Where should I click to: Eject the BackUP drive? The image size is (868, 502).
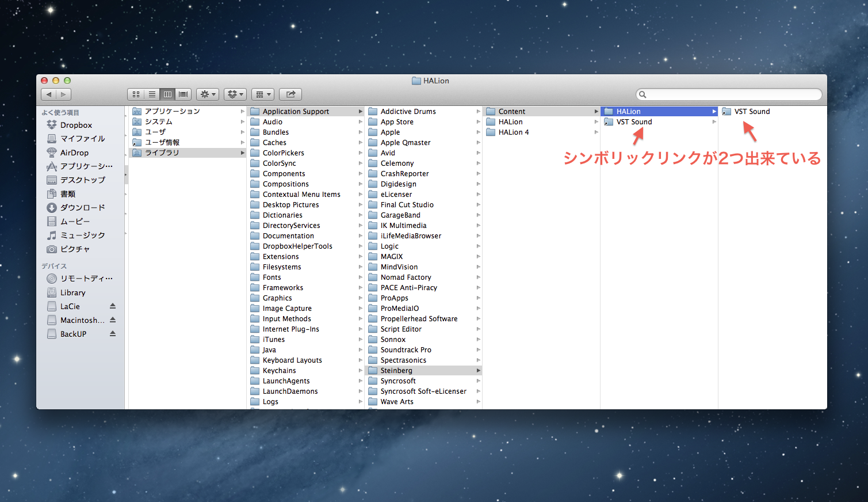pos(113,334)
